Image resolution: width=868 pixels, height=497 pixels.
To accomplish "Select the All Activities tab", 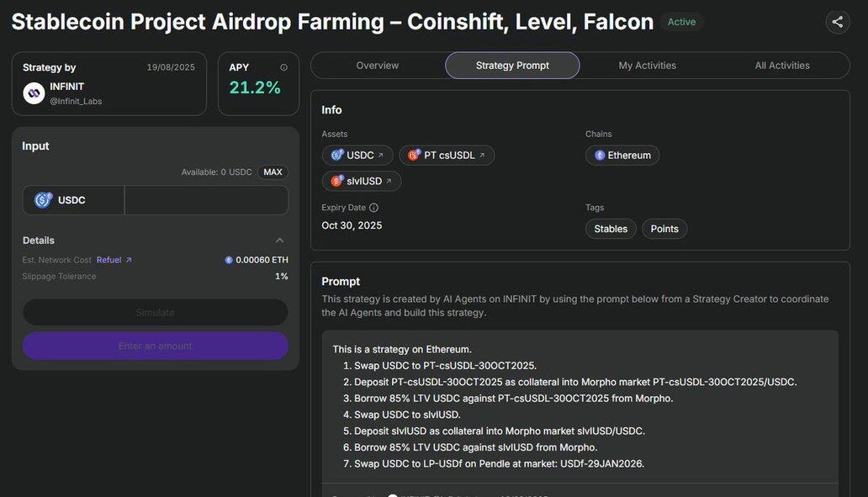I will click(781, 66).
